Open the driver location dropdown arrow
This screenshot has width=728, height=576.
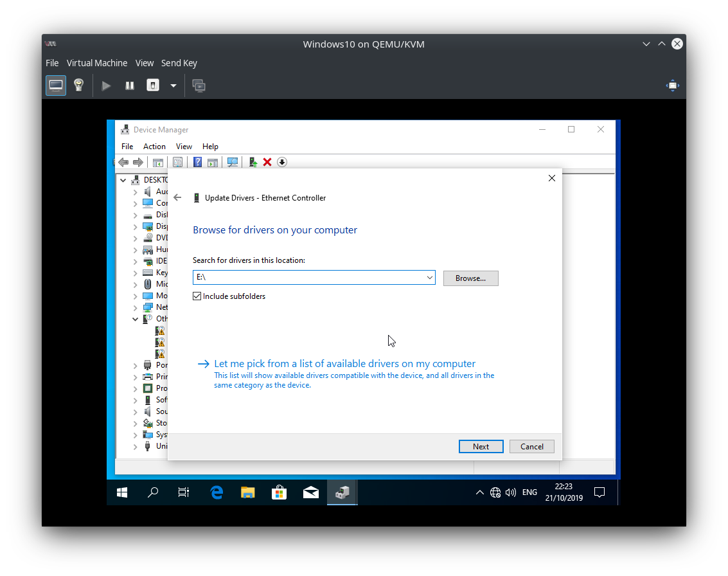pos(430,277)
